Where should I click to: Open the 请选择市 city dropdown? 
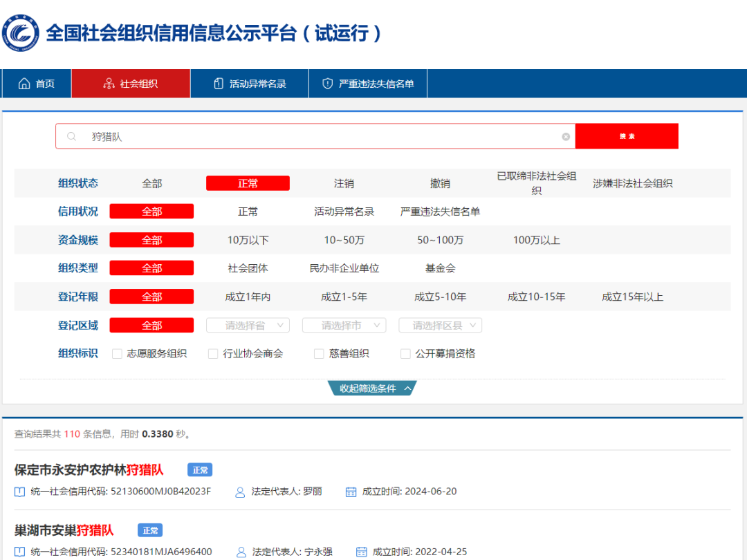click(344, 325)
